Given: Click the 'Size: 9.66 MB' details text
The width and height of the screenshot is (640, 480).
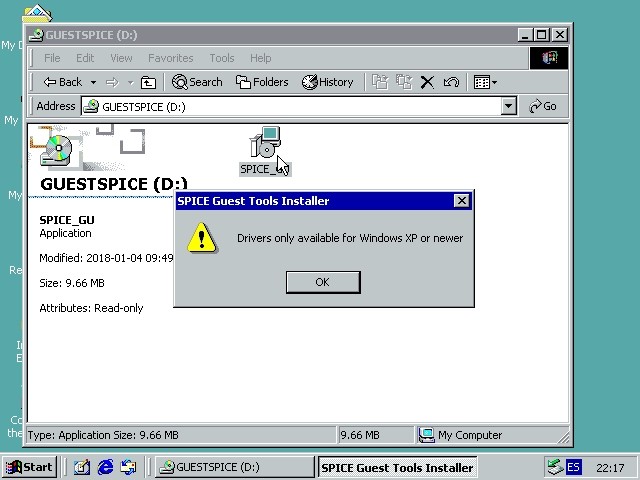Looking at the screenshot, I should (72, 283).
